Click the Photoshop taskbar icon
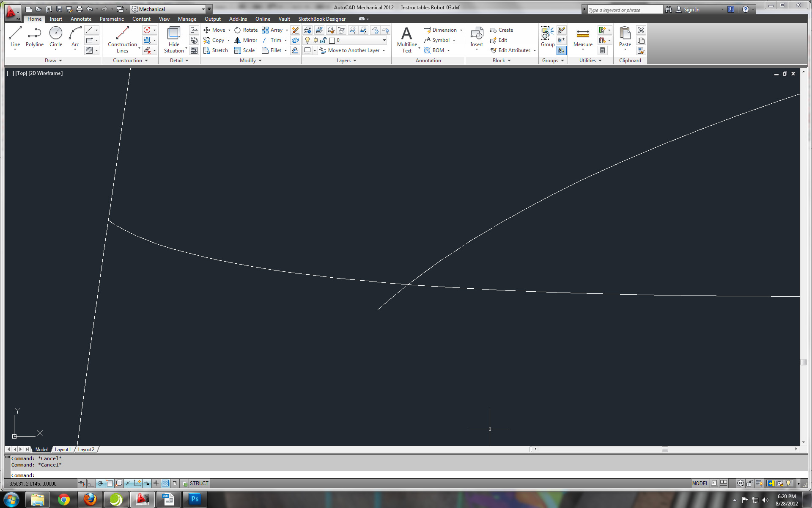812x508 pixels. [195, 499]
